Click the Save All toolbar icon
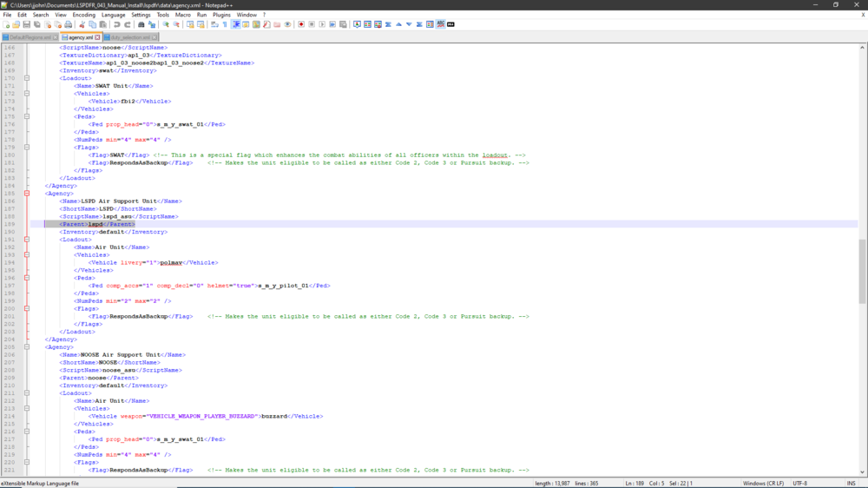The height and width of the screenshot is (488, 868). point(37,24)
